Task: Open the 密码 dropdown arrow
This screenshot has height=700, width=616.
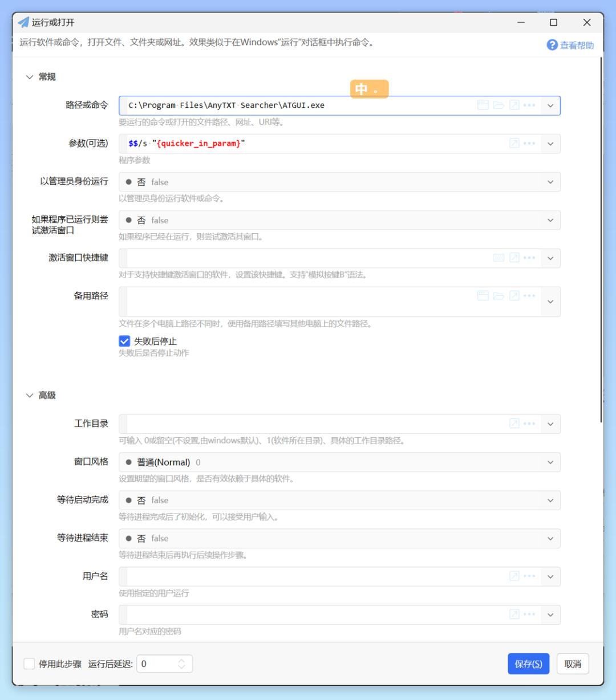Action: click(x=550, y=614)
